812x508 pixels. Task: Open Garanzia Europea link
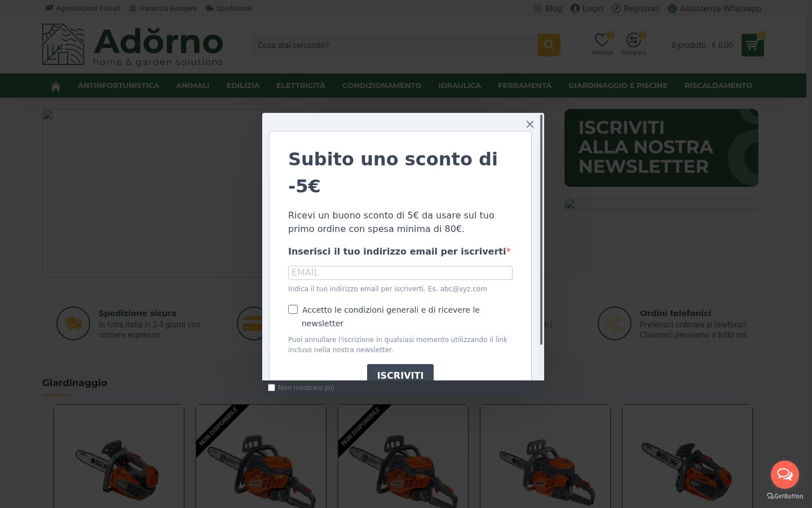coord(163,8)
